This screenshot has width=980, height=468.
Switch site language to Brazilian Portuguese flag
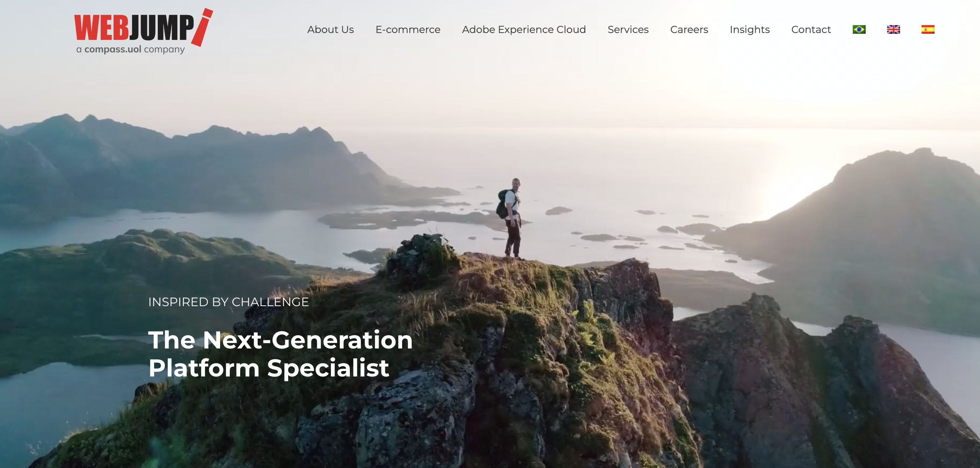[x=859, y=29]
